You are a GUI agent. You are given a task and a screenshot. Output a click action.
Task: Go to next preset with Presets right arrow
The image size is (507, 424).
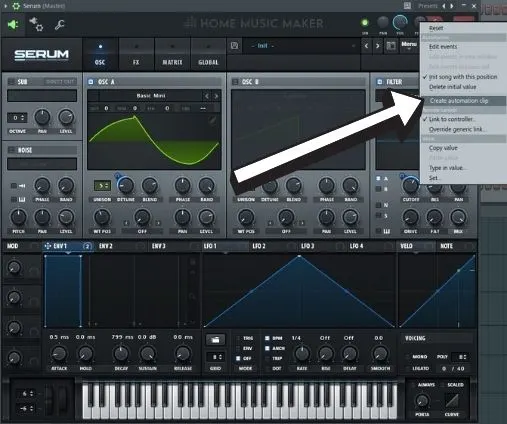452,6
